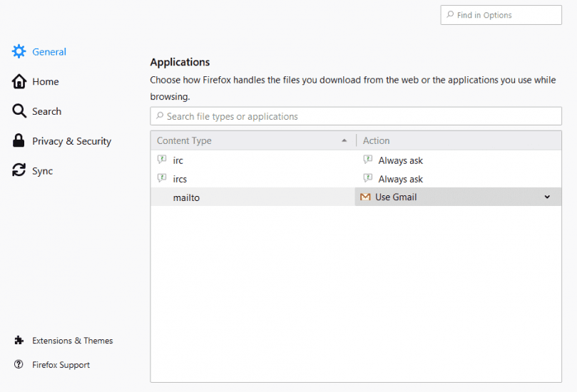Open the Extensions & Themes link
The width and height of the screenshot is (577, 392).
point(72,341)
